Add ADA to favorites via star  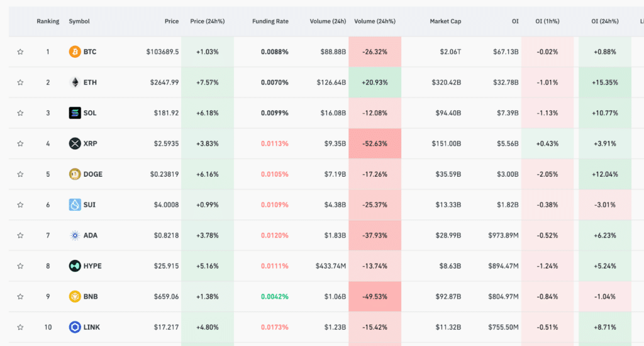20,235
